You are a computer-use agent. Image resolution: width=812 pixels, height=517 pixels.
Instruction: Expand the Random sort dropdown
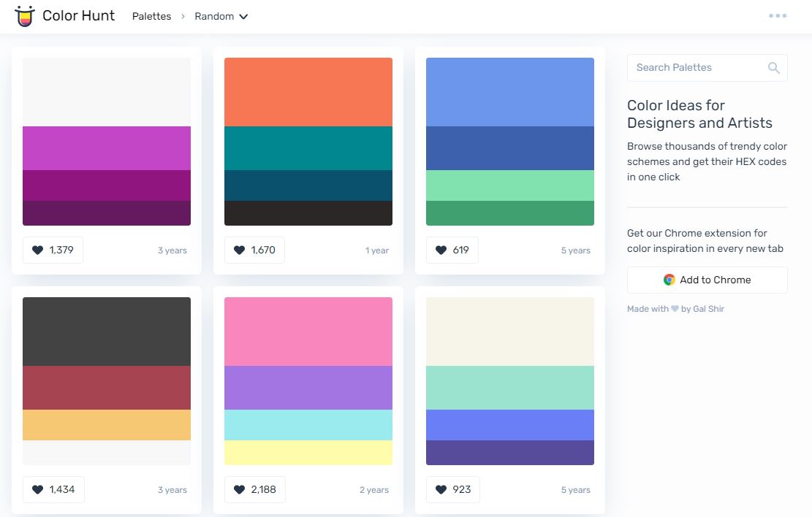point(221,17)
